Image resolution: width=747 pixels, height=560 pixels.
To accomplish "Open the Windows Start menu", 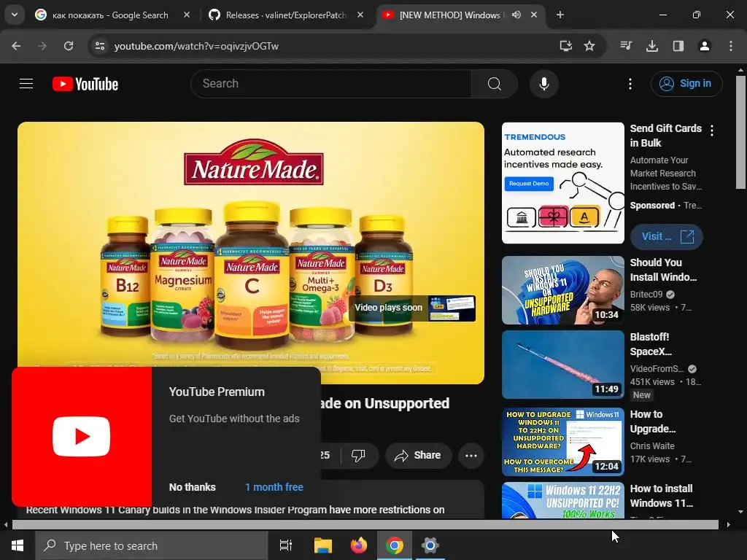I will point(18,545).
